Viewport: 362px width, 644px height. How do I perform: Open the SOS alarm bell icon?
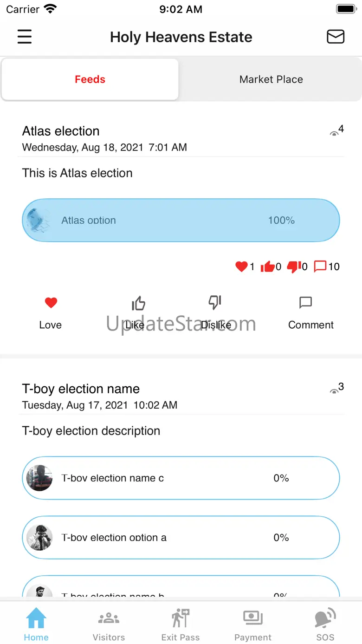pyautogui.click(x=325, y=618)
